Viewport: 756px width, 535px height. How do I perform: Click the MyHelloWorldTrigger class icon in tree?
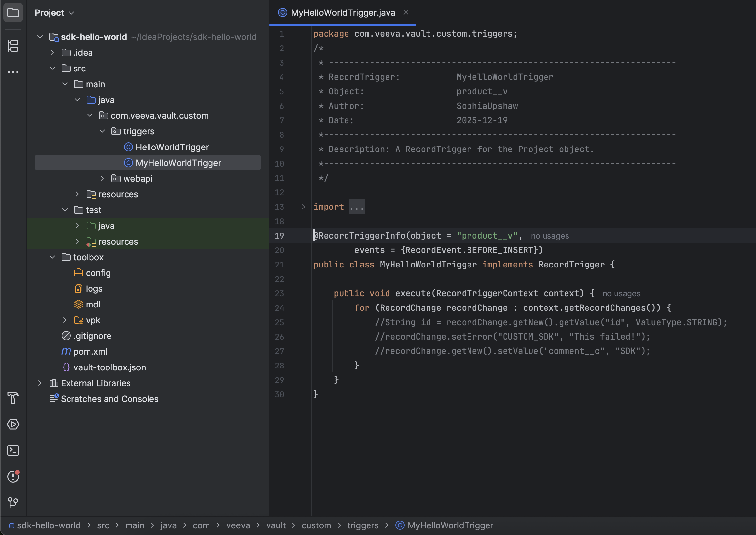point(128,163)
